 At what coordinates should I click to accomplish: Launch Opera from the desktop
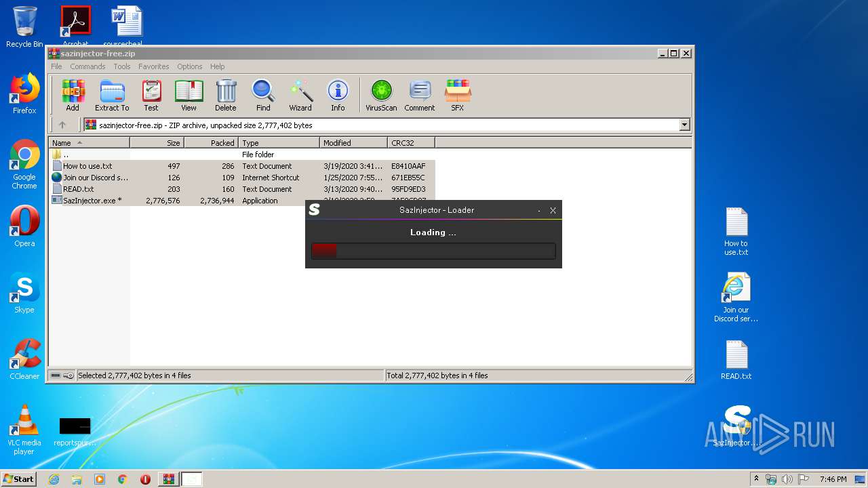pyautogui.click(x=24, y=226)
